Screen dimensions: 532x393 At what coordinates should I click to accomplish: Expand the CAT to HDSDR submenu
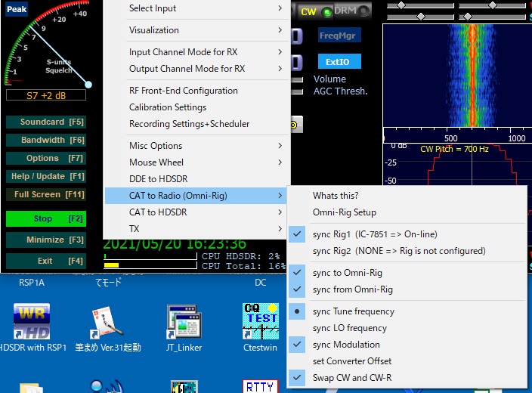point(196,212)
